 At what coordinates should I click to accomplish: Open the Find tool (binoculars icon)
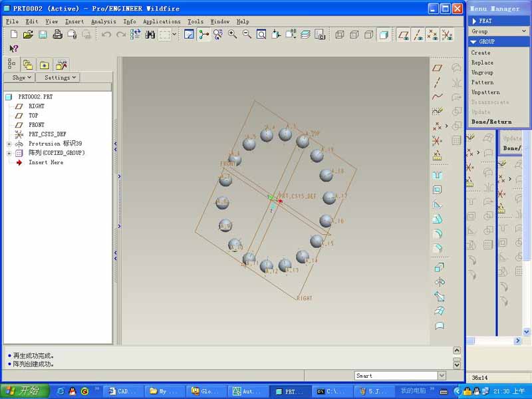click(150, 35)
